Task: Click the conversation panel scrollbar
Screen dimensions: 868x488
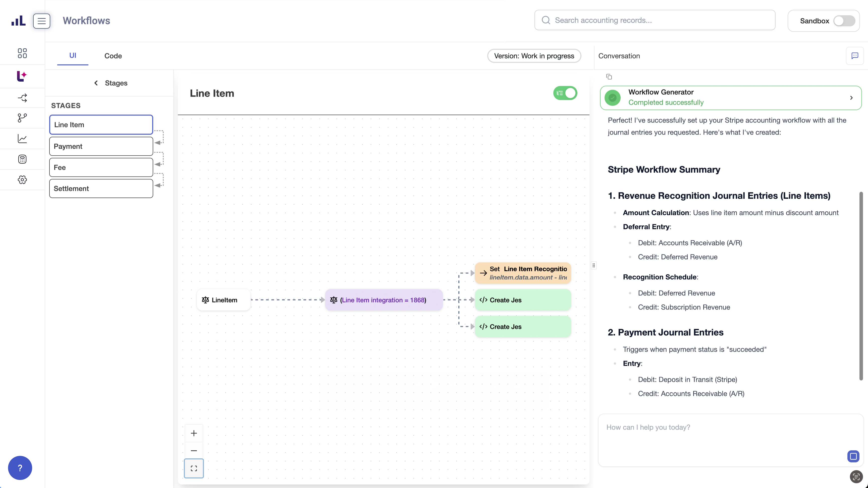Action: [861, 286]
